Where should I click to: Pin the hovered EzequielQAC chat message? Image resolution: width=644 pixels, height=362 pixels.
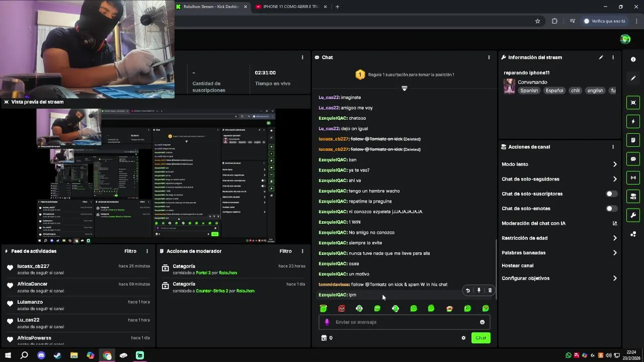[x=478, y=290]
